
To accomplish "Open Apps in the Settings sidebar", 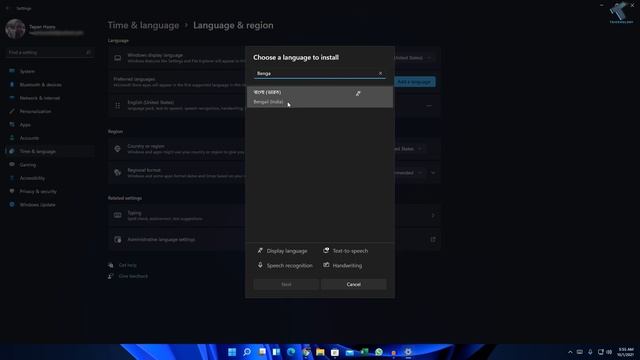I will [49, 125].
